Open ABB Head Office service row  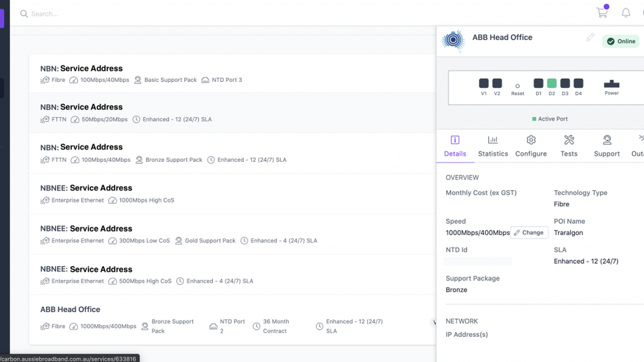[x=232, y=319]
